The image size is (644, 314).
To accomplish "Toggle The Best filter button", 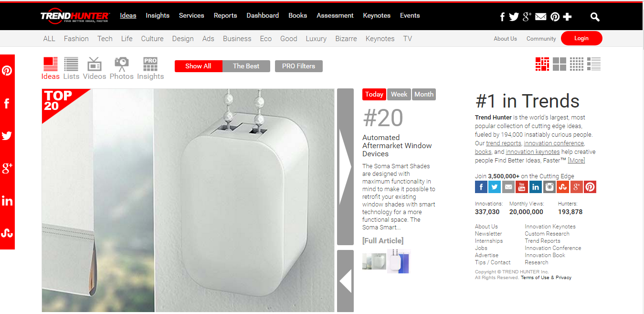I will tap(246, 66).
